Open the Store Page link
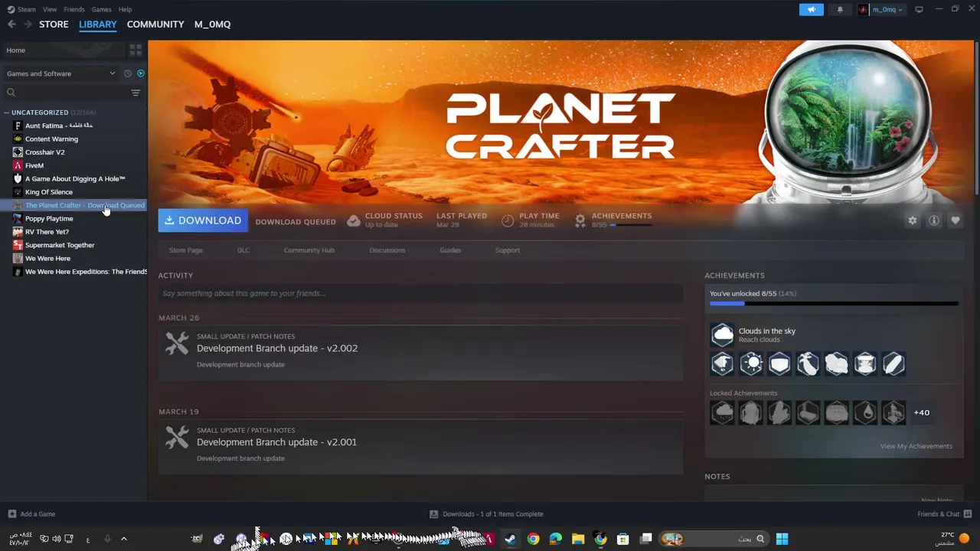 pyautogui.click(x=186, y=250)
